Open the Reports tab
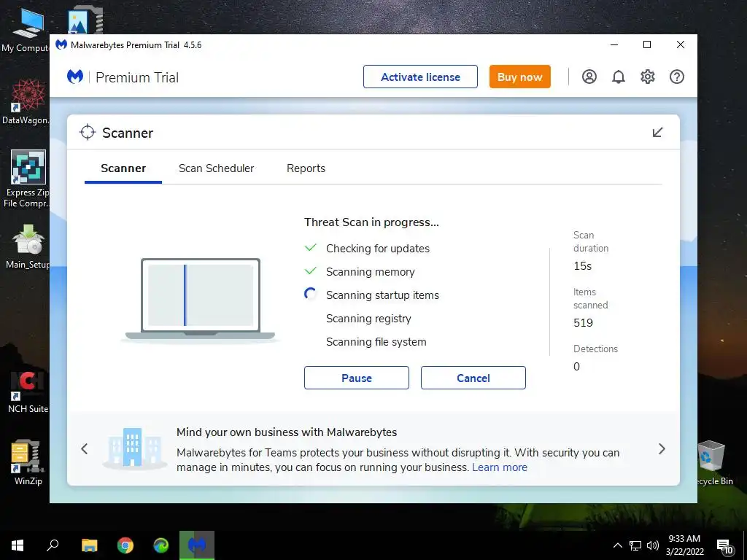This screenshot has width=747, height=560. 306,168
